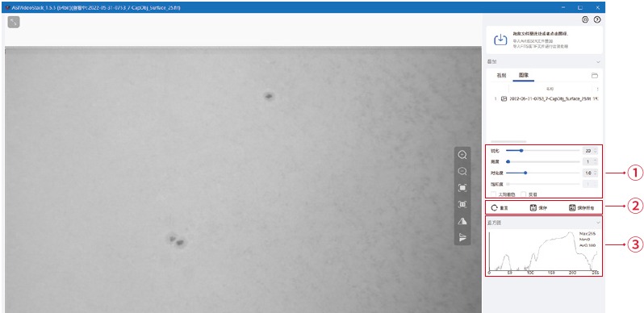
Task: Click the histogram graph area
Action: pos(543,251)
